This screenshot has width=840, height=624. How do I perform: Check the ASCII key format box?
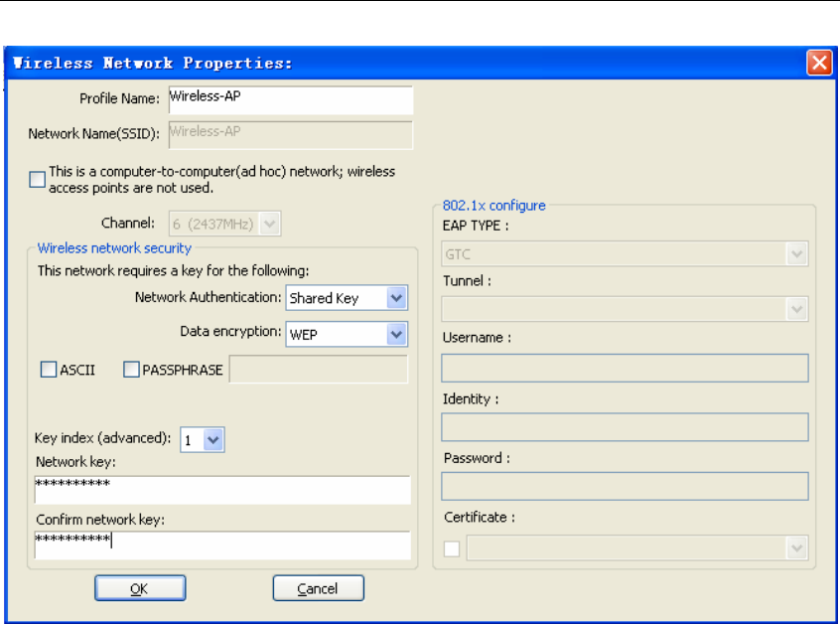pos(49,370)
